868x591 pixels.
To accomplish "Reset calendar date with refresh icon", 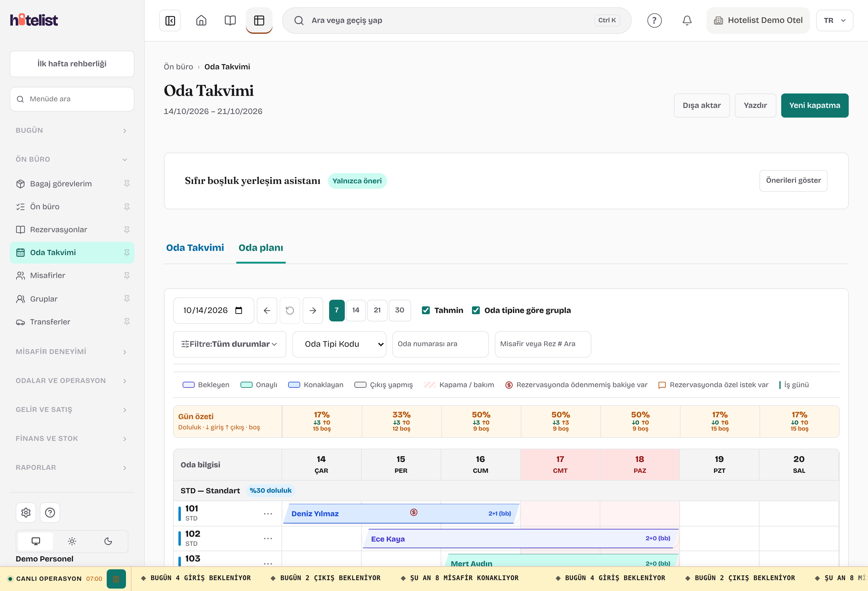I will point(290,311).
